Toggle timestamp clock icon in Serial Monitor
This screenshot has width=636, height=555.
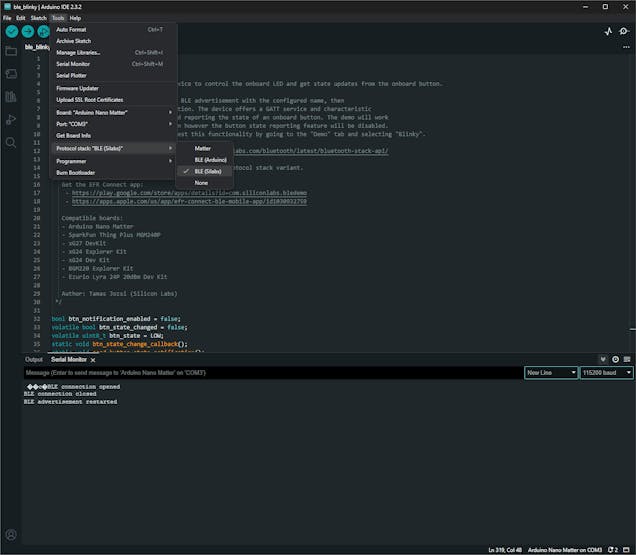615,359
